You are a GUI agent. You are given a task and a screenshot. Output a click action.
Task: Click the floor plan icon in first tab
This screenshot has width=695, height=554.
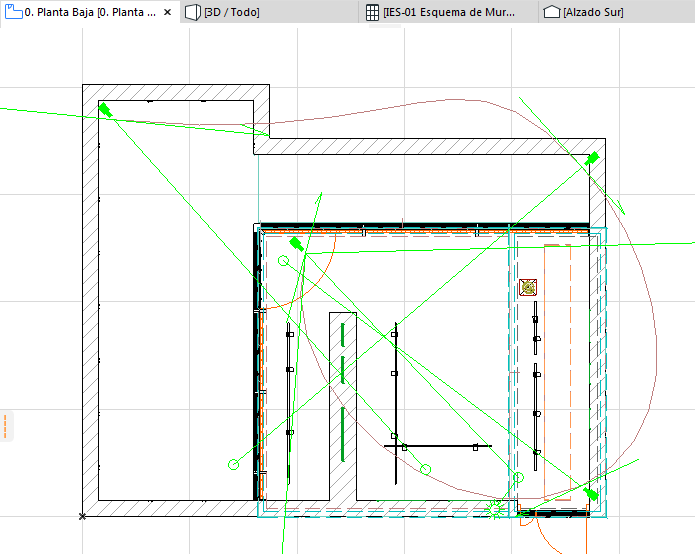click(x=13, y=12)
